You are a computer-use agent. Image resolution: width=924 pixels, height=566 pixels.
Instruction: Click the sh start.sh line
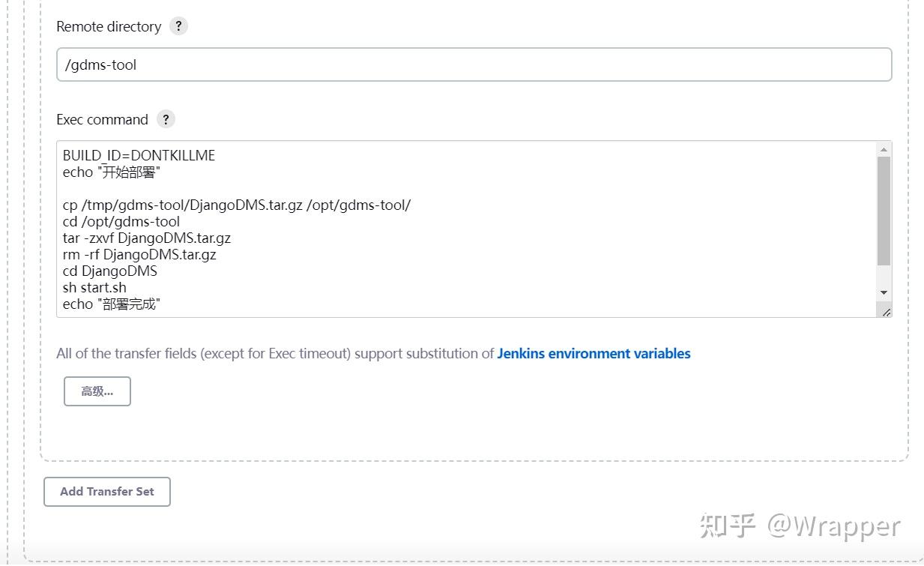(x=94, y=288)
